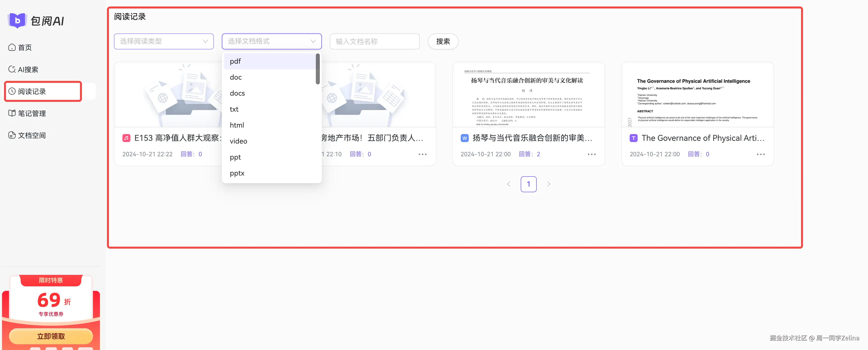Claim the coupon via 立即领取
The width and height of the screenshot is (868, 350).
[x=51, y=336]
